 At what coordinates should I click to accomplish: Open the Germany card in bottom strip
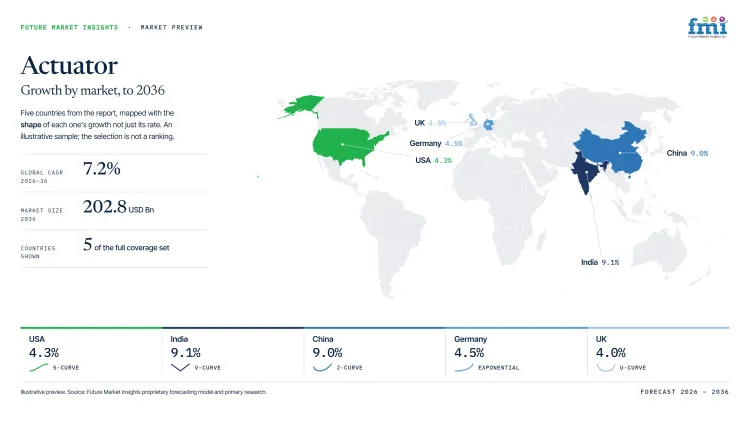[516, 353]
